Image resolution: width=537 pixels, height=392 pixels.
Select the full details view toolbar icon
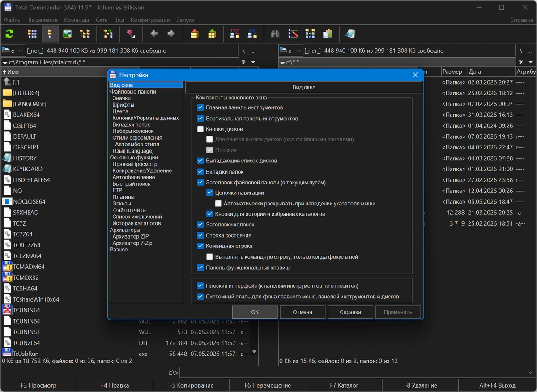[x=50, y=34]
